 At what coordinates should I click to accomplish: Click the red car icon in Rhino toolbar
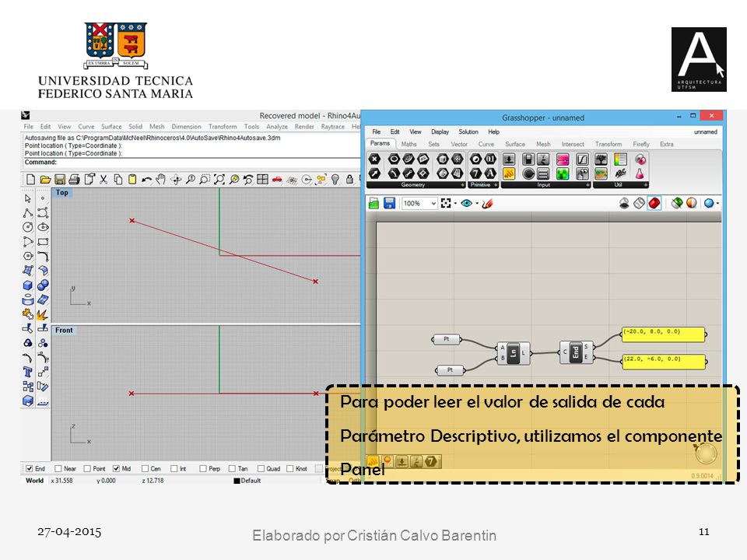point(277,180)
